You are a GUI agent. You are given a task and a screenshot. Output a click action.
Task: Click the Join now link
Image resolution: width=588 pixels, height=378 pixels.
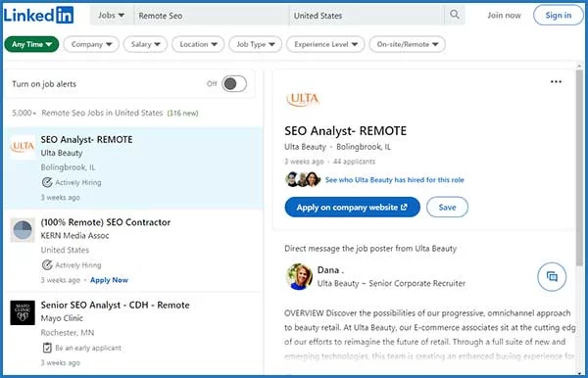point(504,16)
